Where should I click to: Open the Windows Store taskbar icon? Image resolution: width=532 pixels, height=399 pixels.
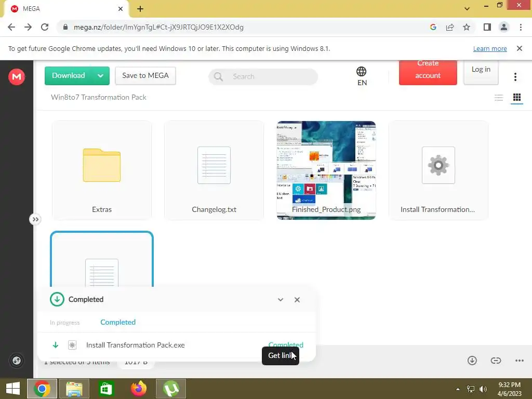(106, 389)
